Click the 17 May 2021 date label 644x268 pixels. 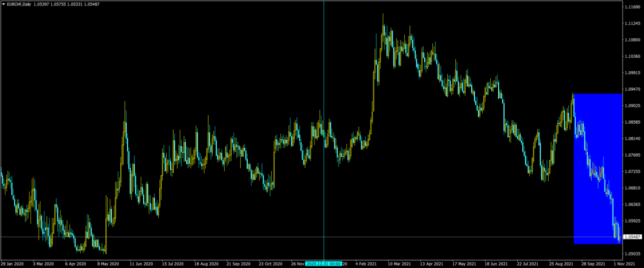pyautogui.click(x=464, y=264)
